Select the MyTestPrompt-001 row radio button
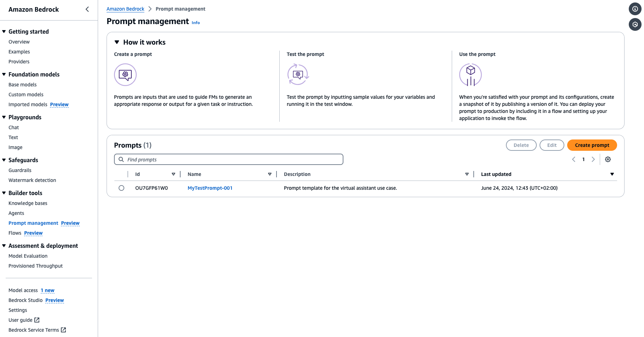644x337 pixels. pos(121,188)
